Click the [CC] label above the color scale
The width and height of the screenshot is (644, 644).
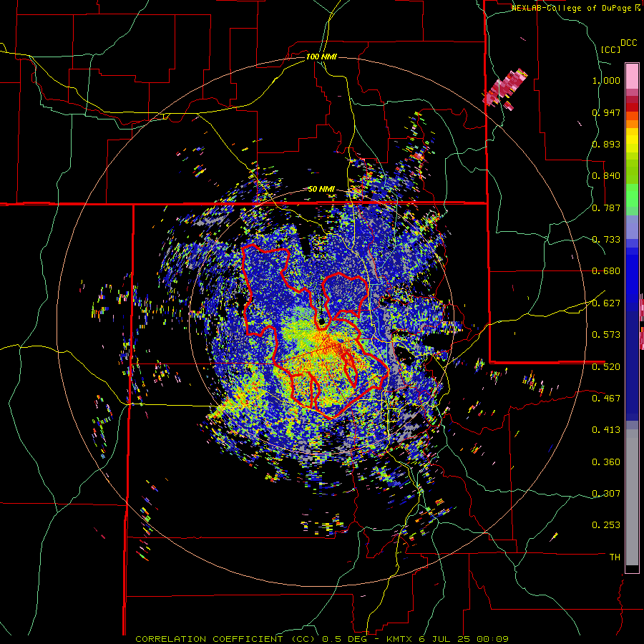click(610, 49)
